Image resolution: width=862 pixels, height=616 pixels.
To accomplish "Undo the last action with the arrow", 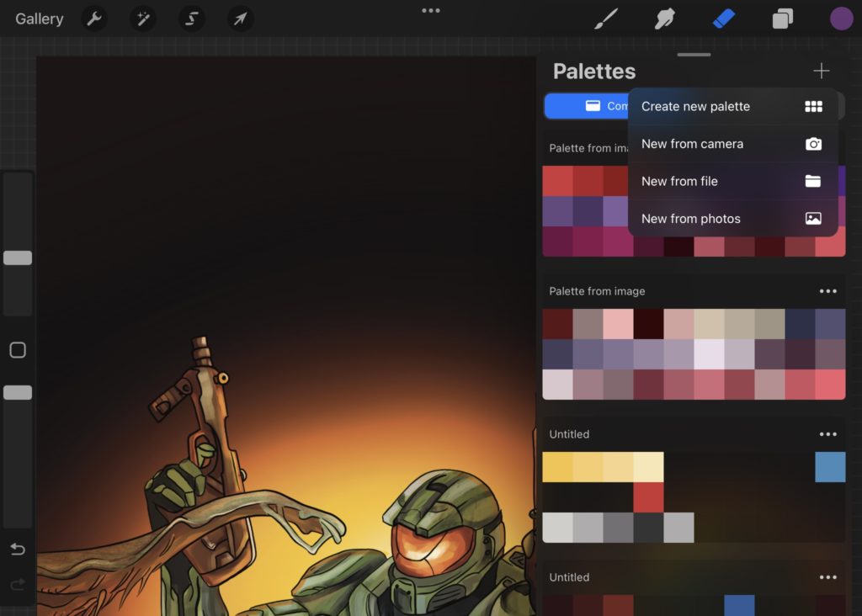I will tap(18, 549).
